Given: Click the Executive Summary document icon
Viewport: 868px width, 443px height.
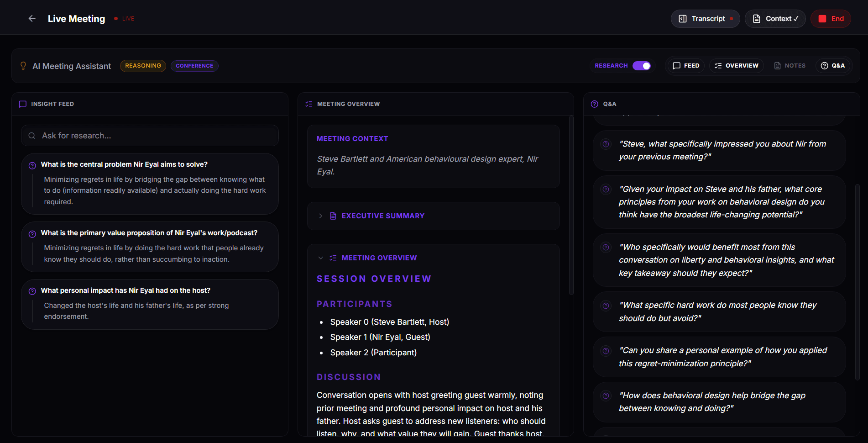Looking at the screenshot, I should tap(333, 216).
